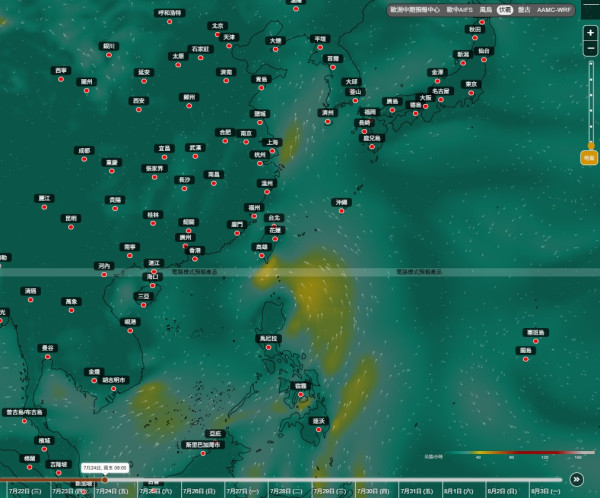600x498 pixels.
Task: Click the 河內 city marker
Action: point(104,274)
